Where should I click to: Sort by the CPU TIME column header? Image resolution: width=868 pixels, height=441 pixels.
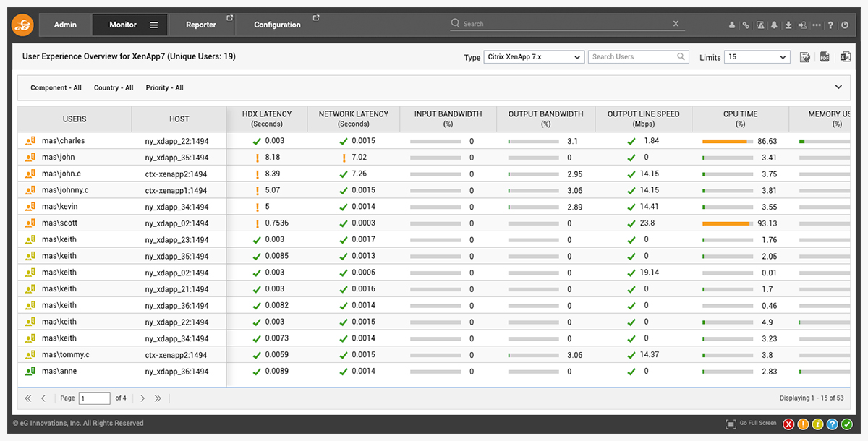coord(741,119)
